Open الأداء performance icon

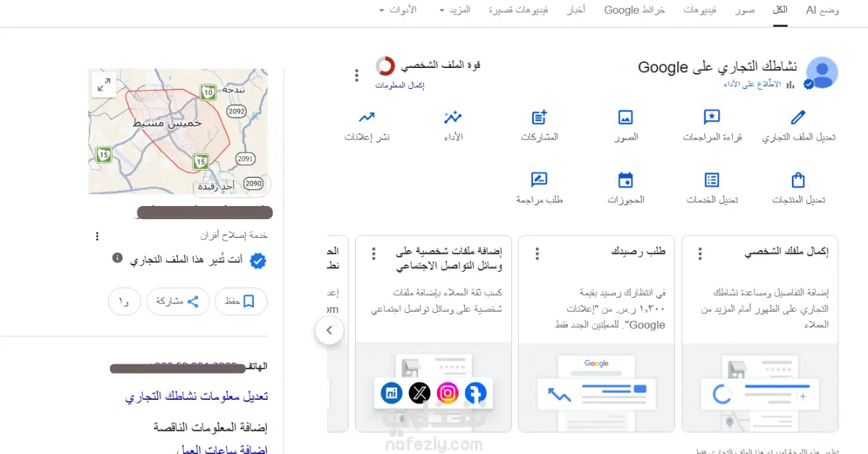(453, 117)
